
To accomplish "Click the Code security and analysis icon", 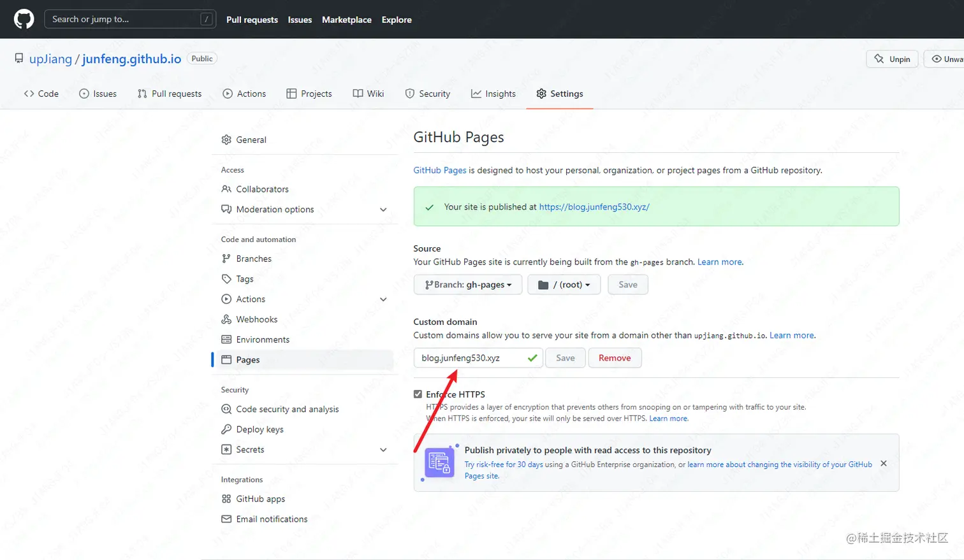I will [x=226, y=409].
